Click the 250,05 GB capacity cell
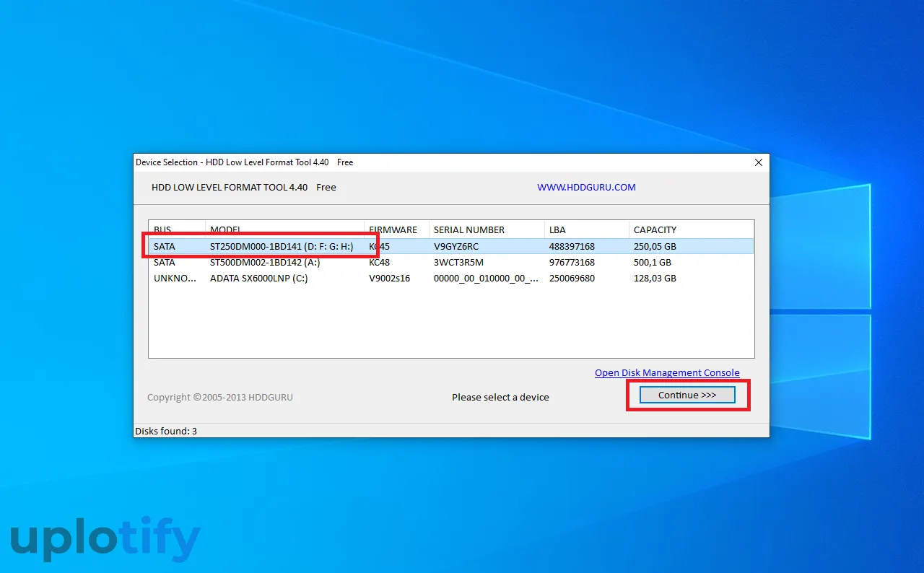 point(655,246)
